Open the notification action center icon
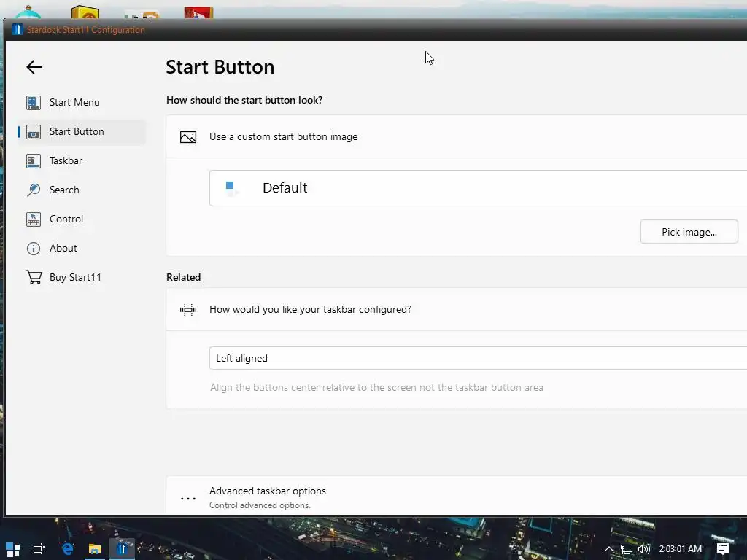Screen dimensions: 747x560 (x=723, y=549)
